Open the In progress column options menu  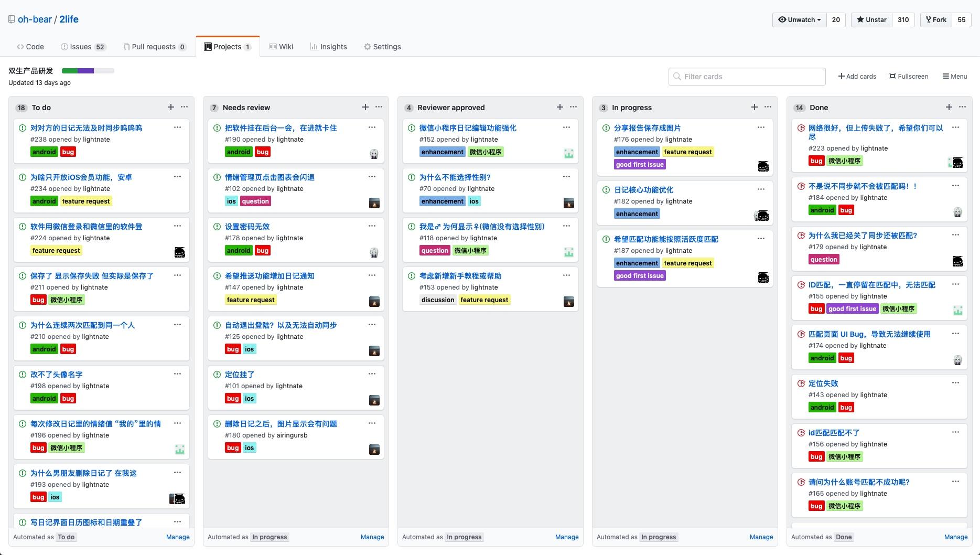(768, 107)
